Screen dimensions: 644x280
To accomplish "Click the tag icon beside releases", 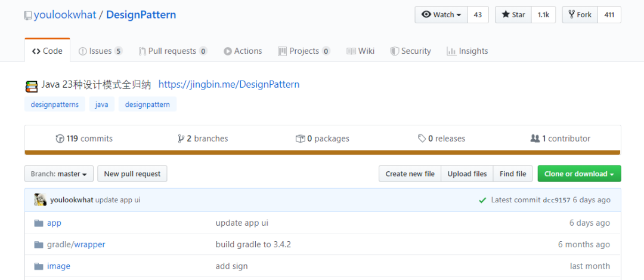I will (422, 139).
